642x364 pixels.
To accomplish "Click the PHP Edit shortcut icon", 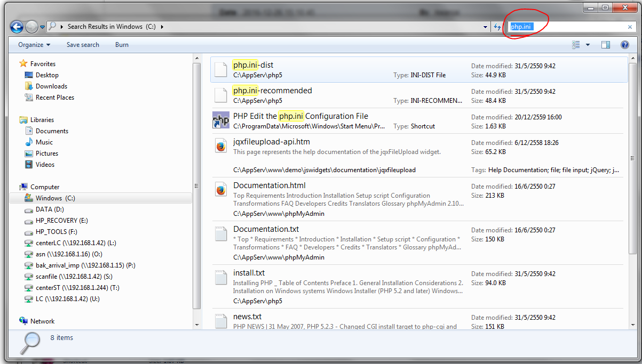I will click(221, 120).
